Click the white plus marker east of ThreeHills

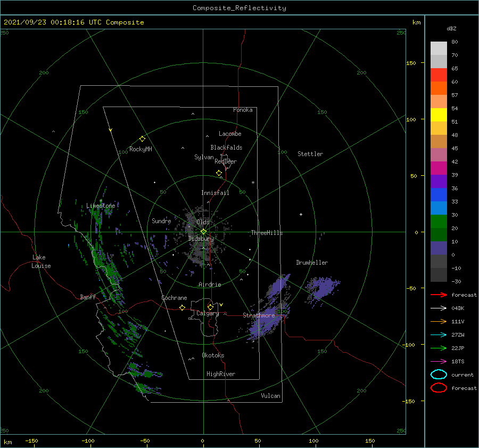pyautogui.click(x=301, y=214)
